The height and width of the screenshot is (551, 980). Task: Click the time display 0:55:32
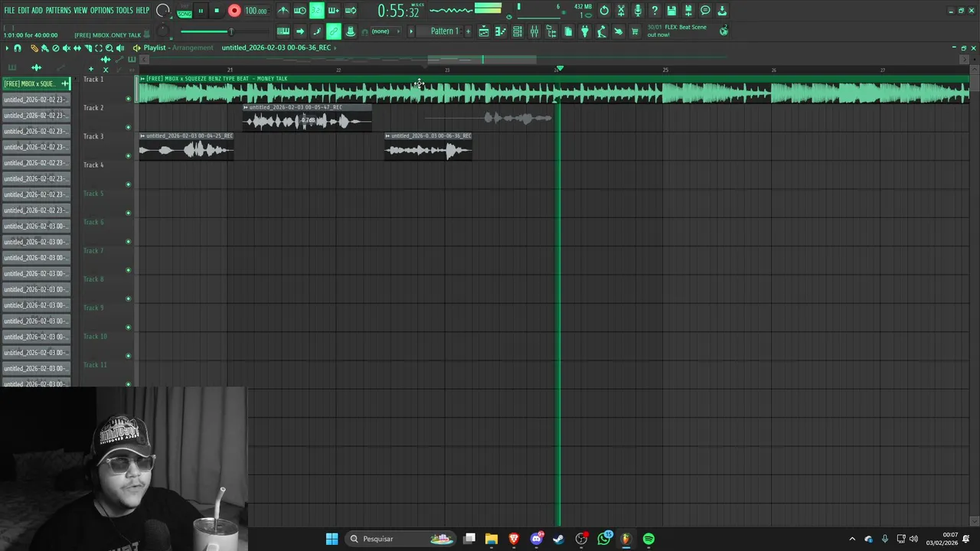tap(398, 11)
